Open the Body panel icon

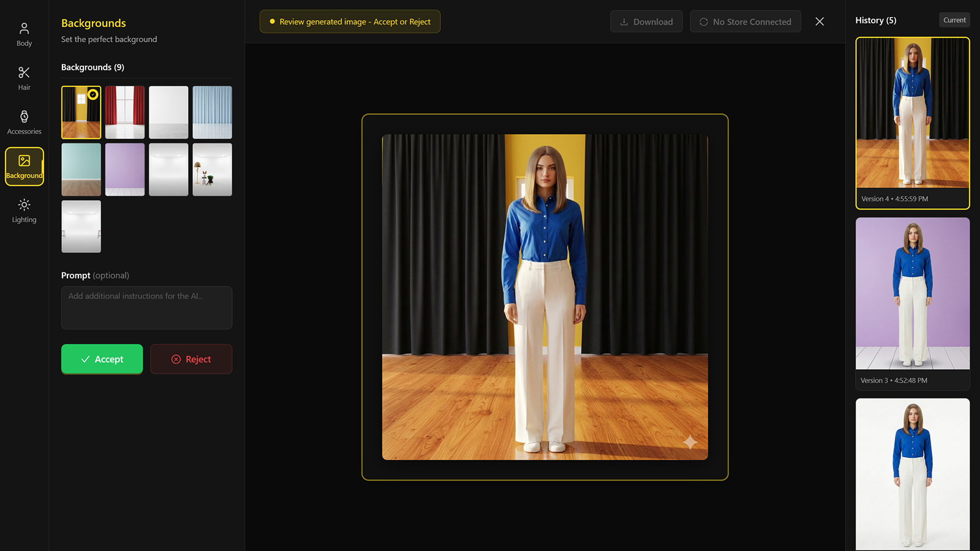pyautogui.click(x=24, y=29)
